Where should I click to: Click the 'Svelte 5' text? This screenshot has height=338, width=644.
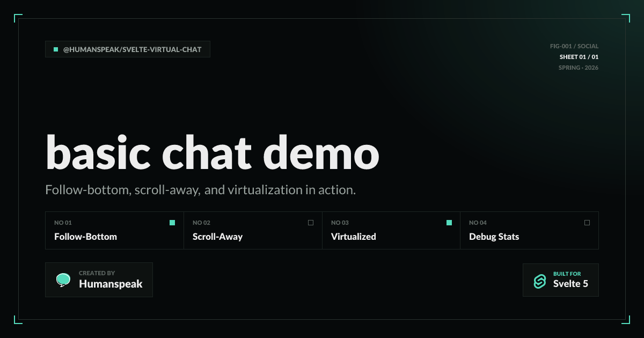pos(571,284)
